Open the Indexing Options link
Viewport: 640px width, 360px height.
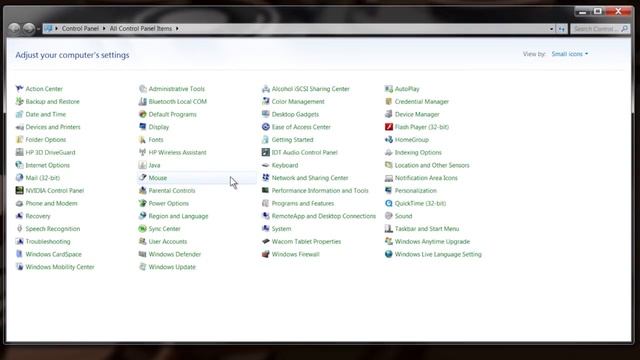[x=418, y=152]
